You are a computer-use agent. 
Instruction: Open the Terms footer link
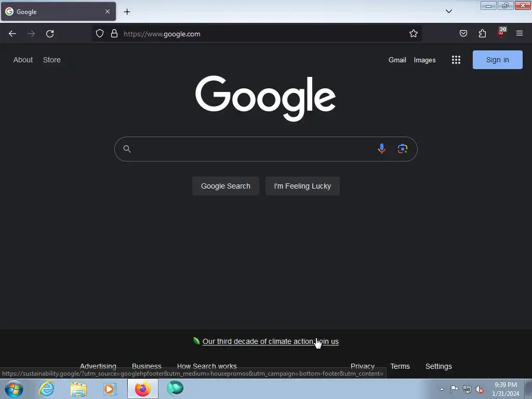coord(400,366)
